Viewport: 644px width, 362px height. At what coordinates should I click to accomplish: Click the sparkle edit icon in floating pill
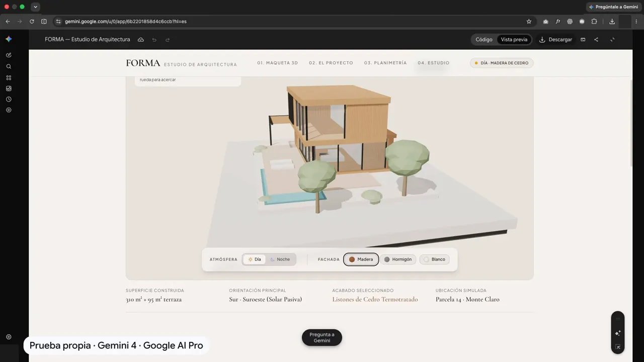point(618,333)
